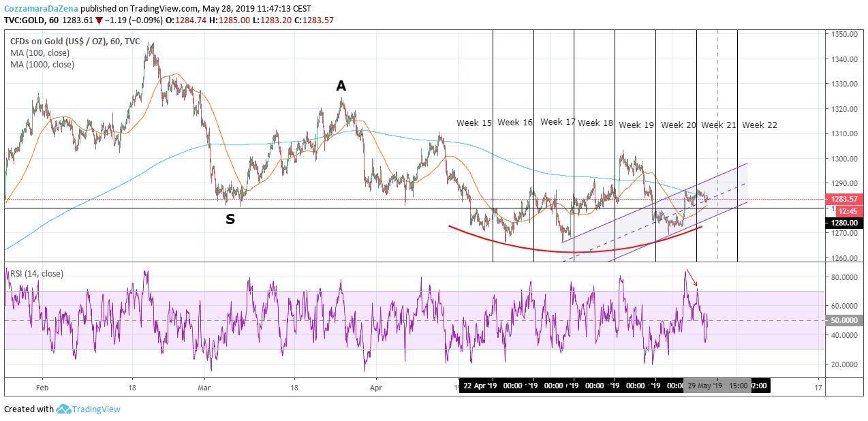Screen dimensions: 868x421
Task: Click the chart title 'CFDs on Gold (US$ / OZ), 60, TVC'
Action: click(x=75, y=42)
